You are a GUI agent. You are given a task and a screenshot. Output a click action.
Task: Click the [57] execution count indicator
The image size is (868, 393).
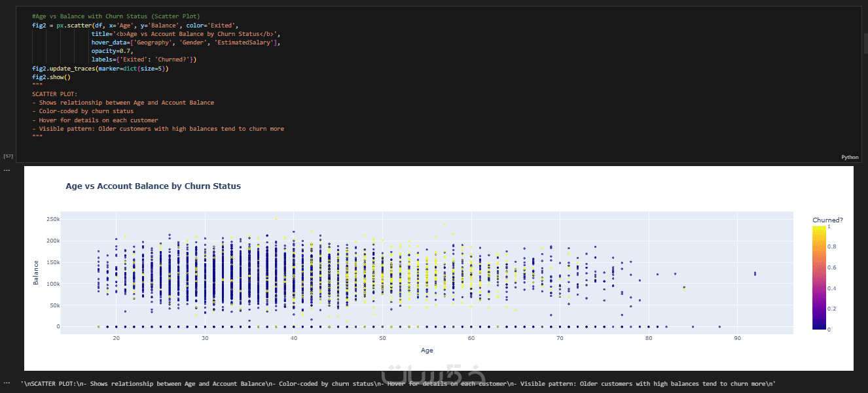[9, 157]
